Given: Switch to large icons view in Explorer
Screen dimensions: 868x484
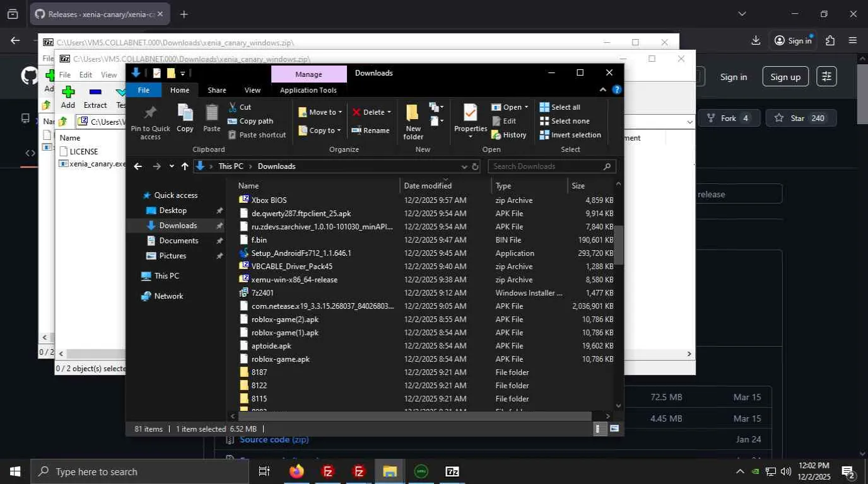Looking at the screenshot, I should tap(614, 429).
